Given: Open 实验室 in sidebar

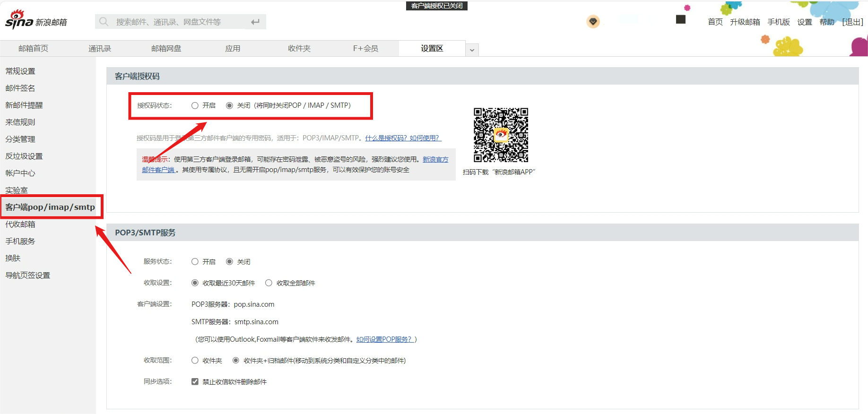Looking at the screenshot, I should pyautogui.click(x=17, y=190).
